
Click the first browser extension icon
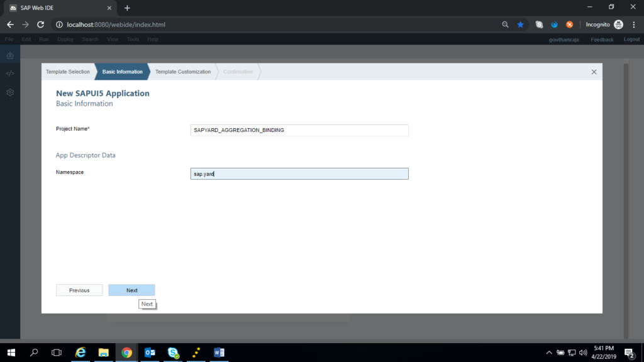[539, 25]
